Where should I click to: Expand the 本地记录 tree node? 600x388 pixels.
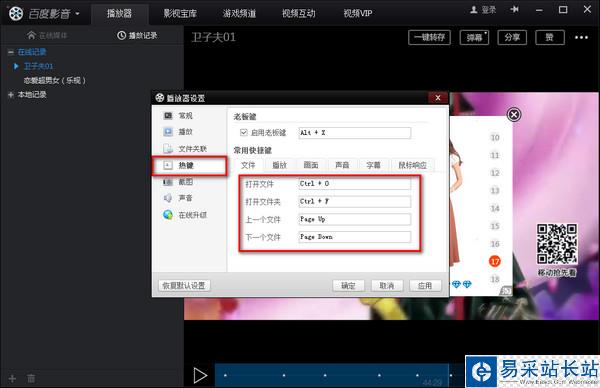coord(11,95)
